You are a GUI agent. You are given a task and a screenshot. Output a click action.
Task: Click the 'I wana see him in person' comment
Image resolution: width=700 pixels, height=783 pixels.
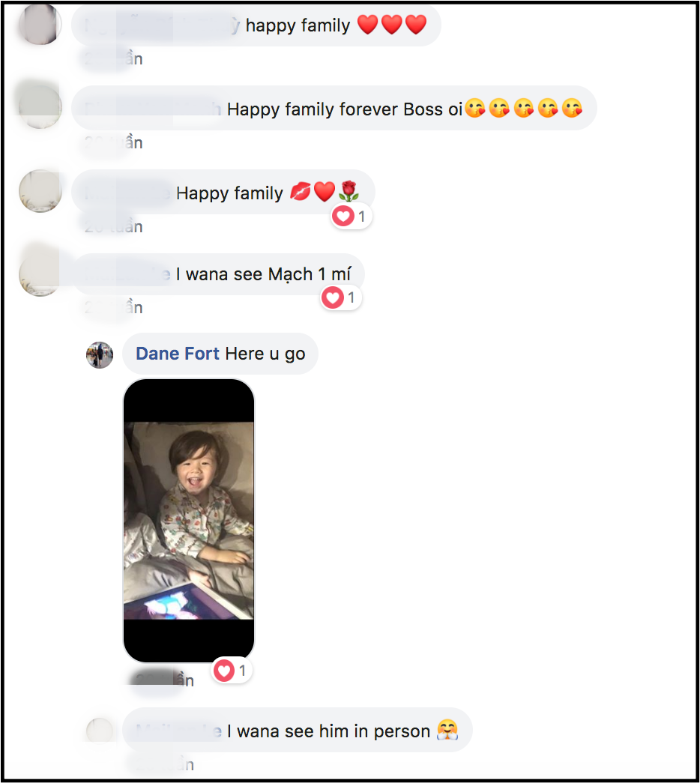[x=298, y=731]
